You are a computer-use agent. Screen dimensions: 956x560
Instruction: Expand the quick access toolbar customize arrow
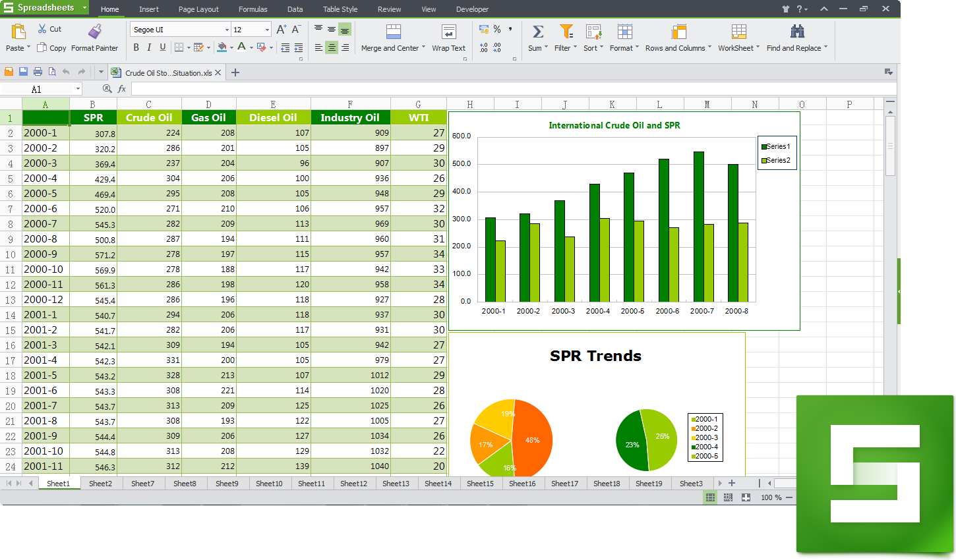(x=101, y=72)
